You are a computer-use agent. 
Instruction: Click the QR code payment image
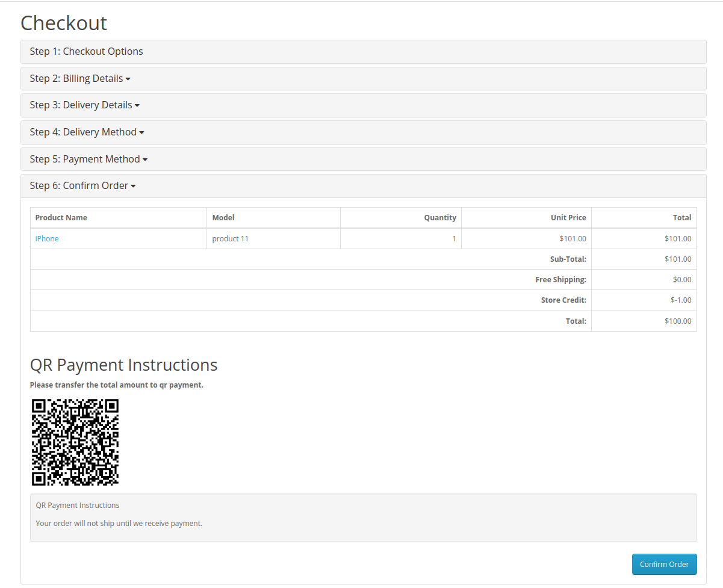(x=75, y=442)
